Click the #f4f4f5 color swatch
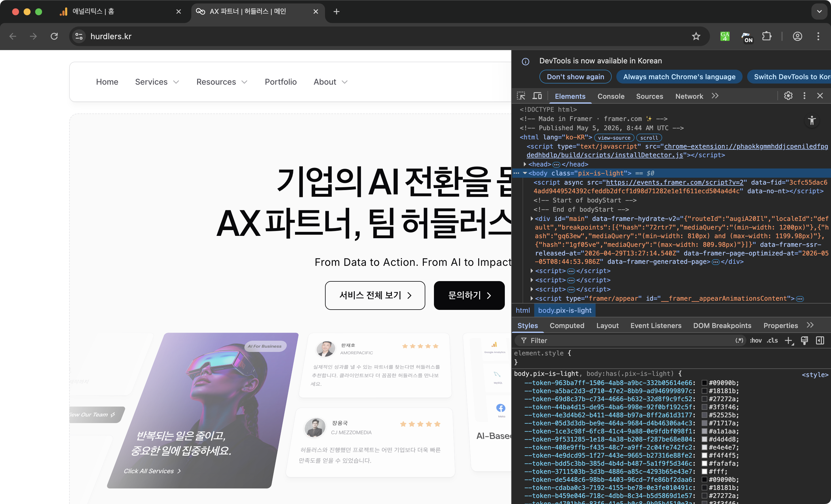This screenshot has height=504, width=831. point(704,455)
